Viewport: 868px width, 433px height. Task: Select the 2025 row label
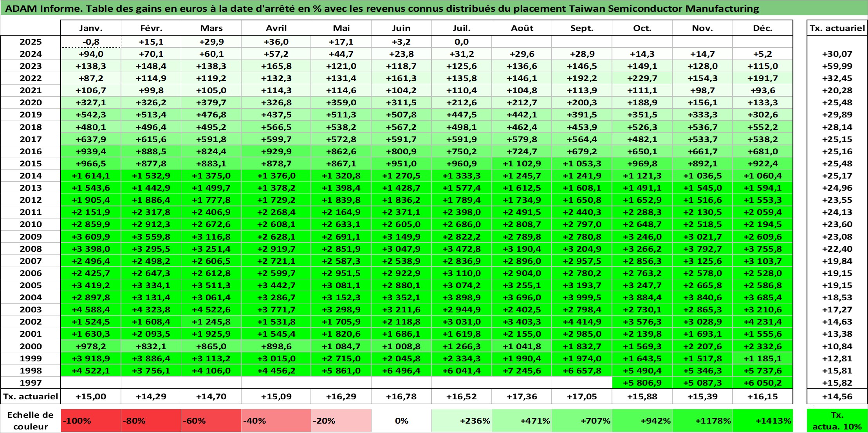pos(31,42)
